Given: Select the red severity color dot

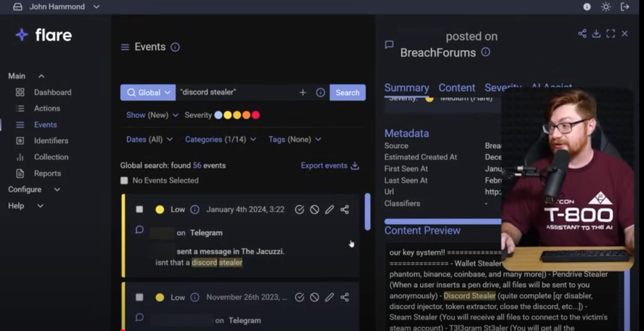Looking at the screenshot, I should [255, 115].
